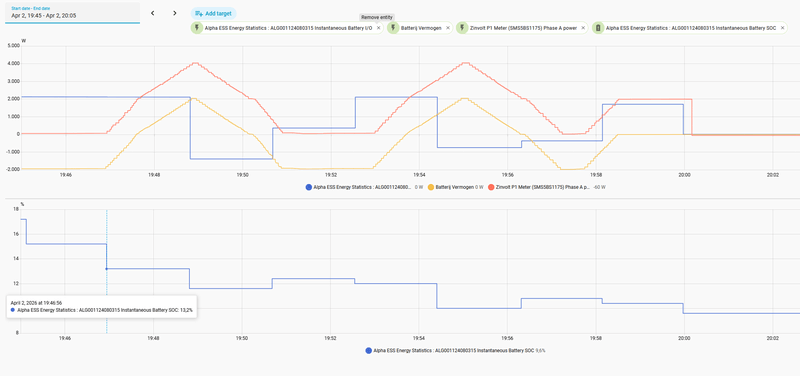This screenshot has width=800, height=376.
Task: Remove the Zinvolt P1 Meter Phase A power chip
Action: coord(583,28)
